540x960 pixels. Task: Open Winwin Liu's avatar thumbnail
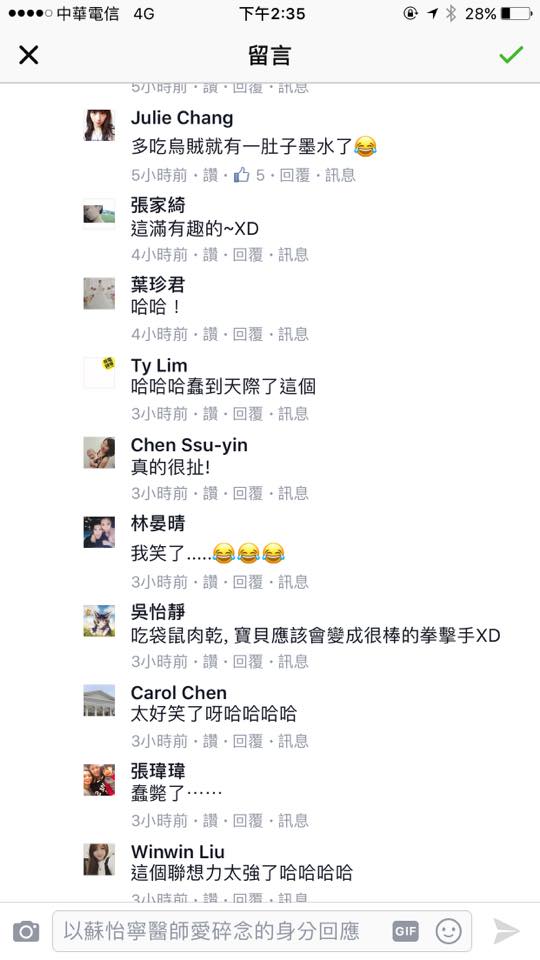tap(99, 859)
